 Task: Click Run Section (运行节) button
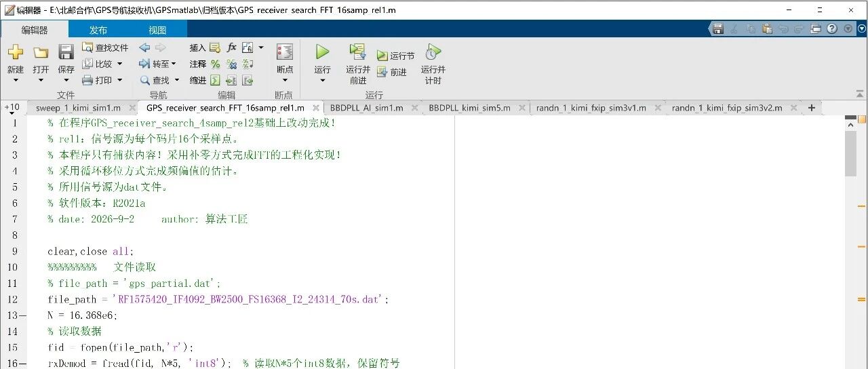[395, 56]
